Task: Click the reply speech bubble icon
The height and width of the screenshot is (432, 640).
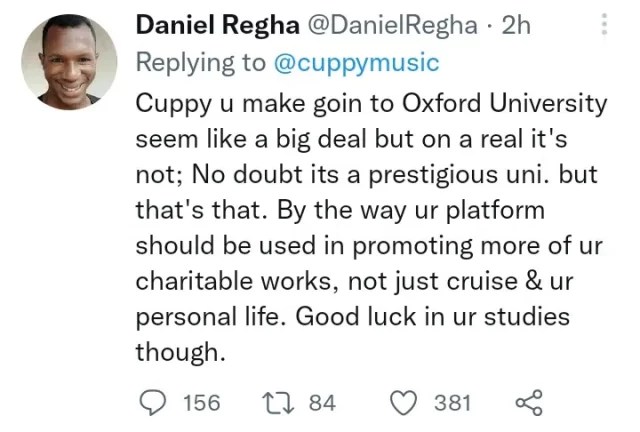Action: 153,403
